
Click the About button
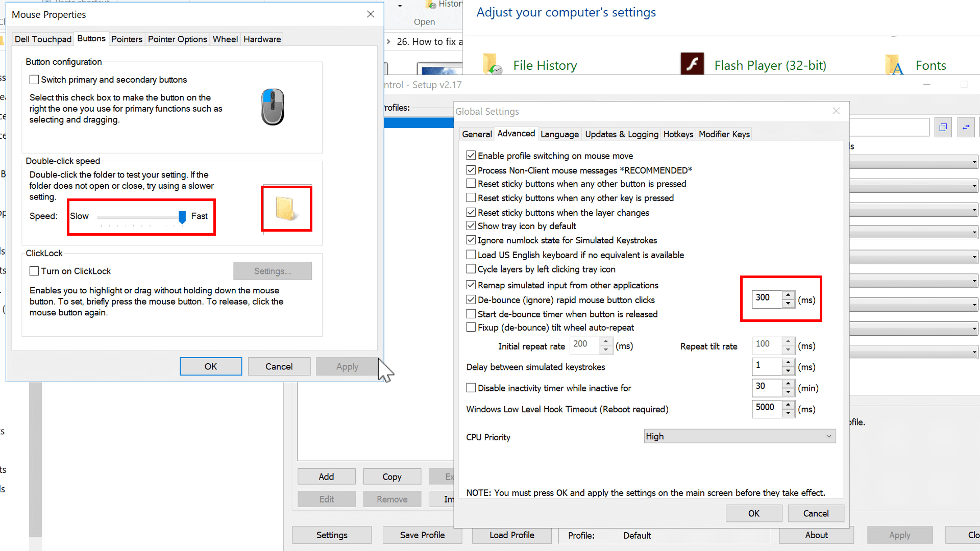coord(816,535)
